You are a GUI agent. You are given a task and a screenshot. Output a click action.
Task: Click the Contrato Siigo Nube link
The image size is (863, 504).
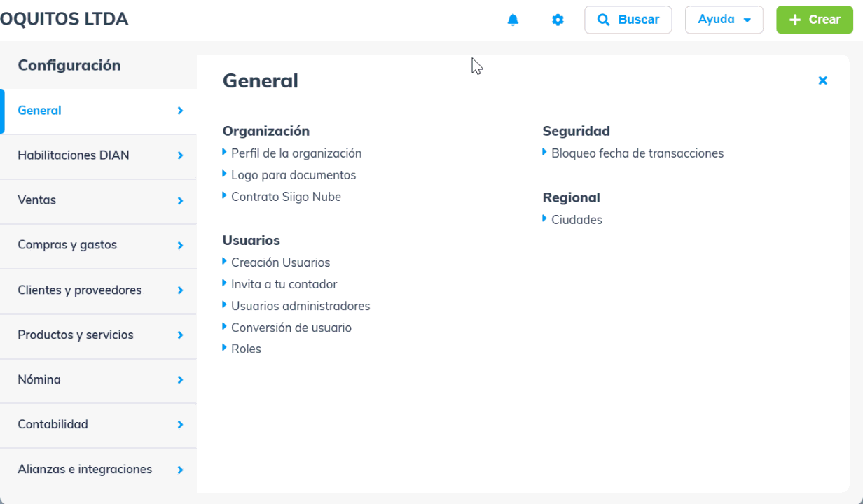pos(286,197)
